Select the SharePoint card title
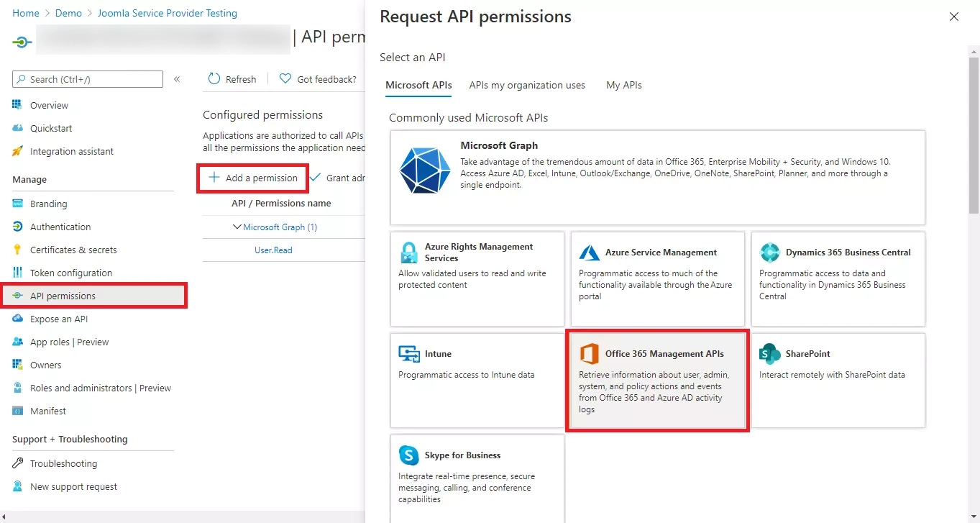The height and width of the screenshot is (523, 980). [808, 354]
